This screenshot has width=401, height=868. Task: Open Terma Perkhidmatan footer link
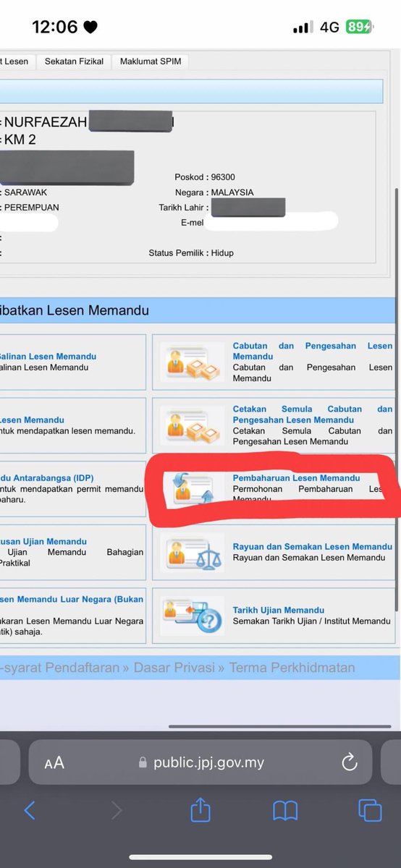(x=292, y=668)
